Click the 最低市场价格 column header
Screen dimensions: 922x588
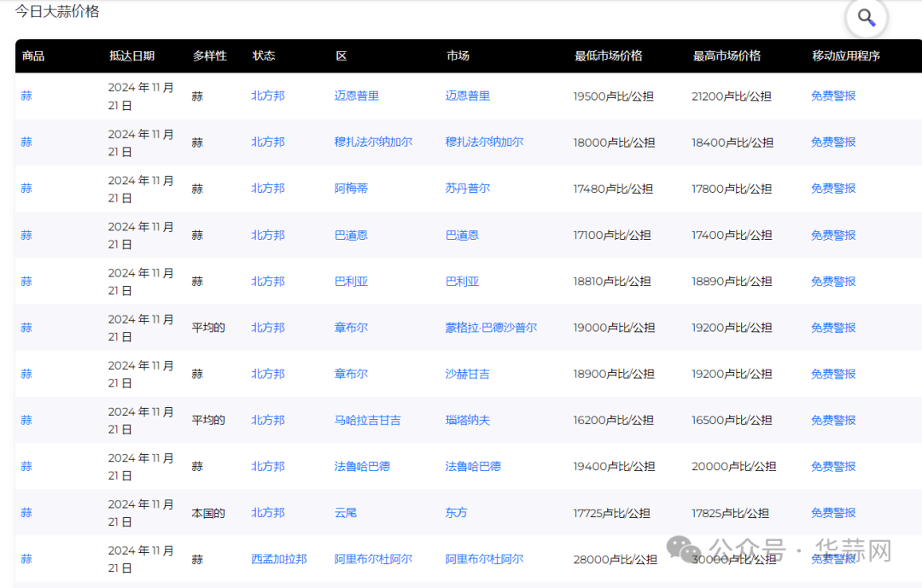click(608, 55)
